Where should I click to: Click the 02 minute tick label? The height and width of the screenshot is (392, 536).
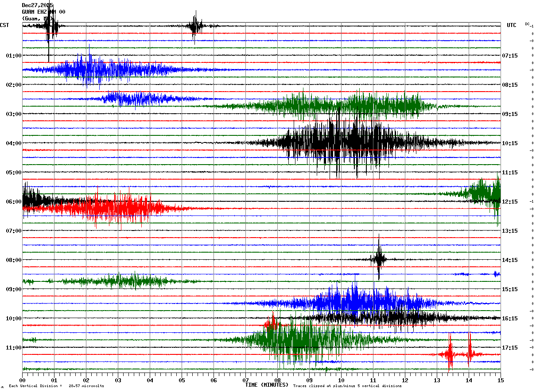point(86,380)
